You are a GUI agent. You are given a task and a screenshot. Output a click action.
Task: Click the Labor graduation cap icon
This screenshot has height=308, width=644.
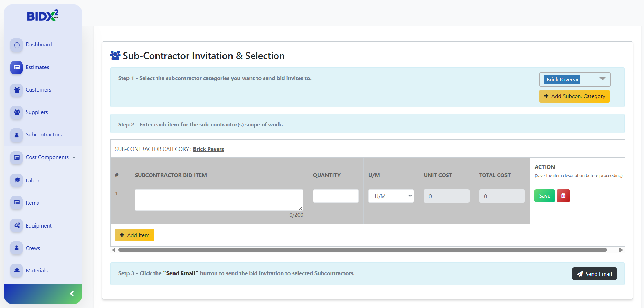(17, 180)
